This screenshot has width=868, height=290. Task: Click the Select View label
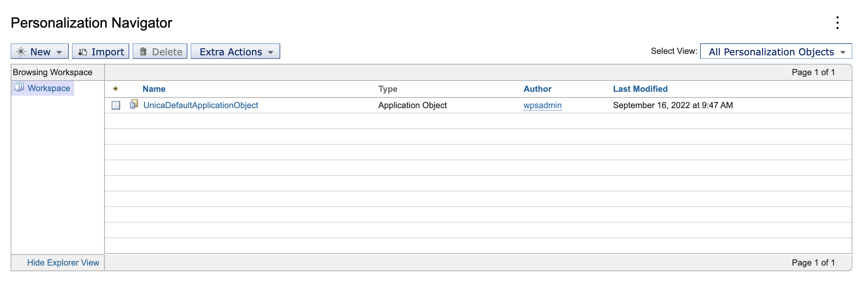click(674, 51)
